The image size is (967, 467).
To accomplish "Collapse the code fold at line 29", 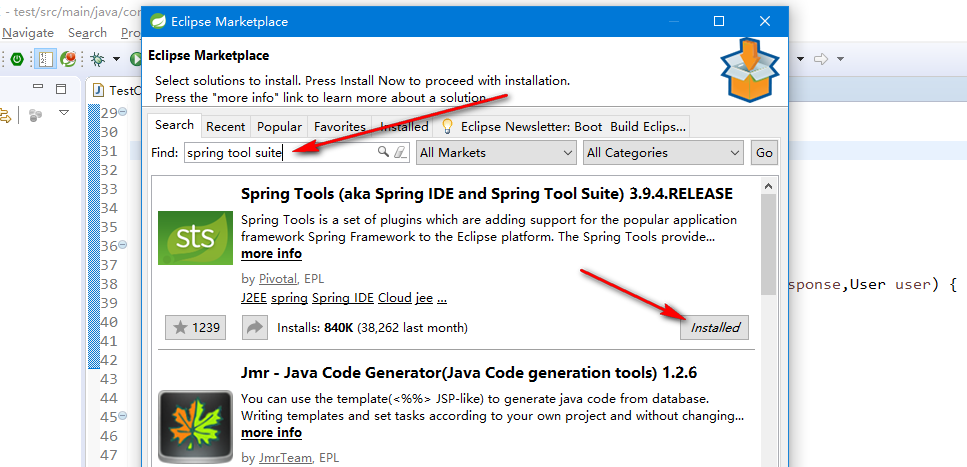I will tap(122, 112).
